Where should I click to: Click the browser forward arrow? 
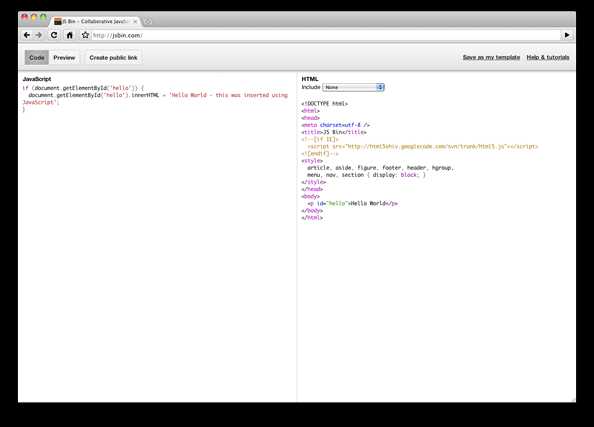coord(39,35)
